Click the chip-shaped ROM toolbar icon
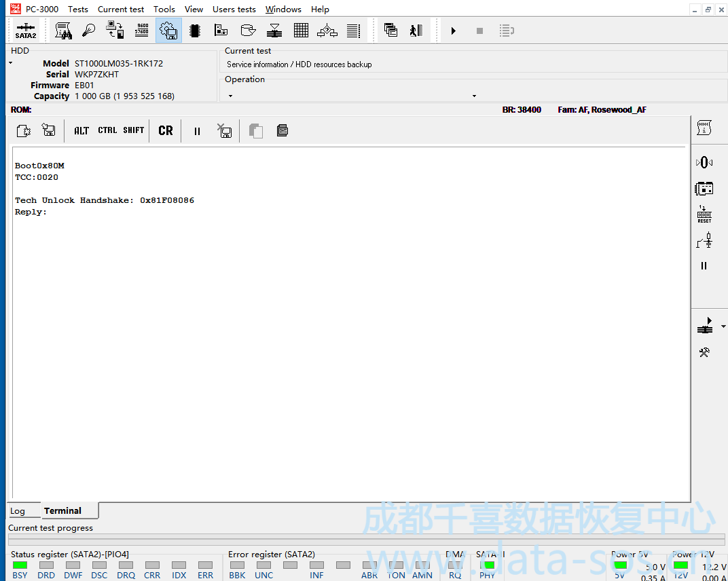This screenshot has height=581, width=728. [195, 31]
